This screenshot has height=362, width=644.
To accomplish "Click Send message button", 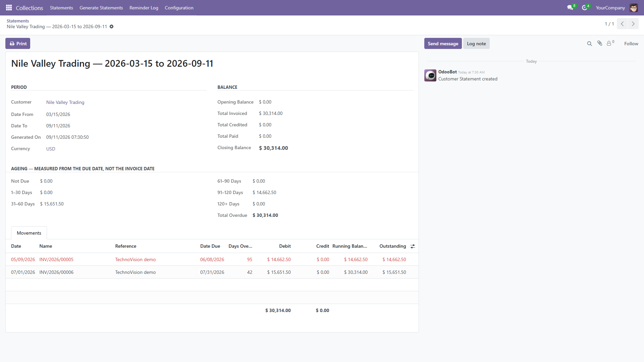I will pos(443,44).
